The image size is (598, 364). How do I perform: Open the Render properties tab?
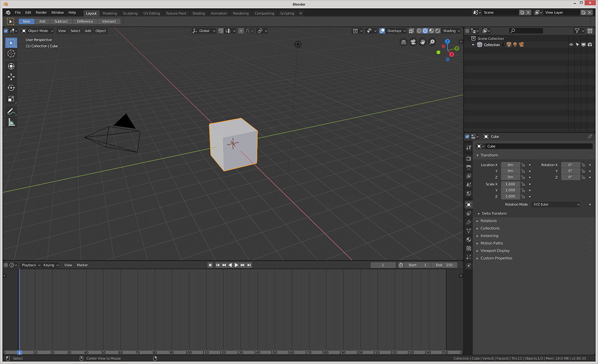point(468,158)
